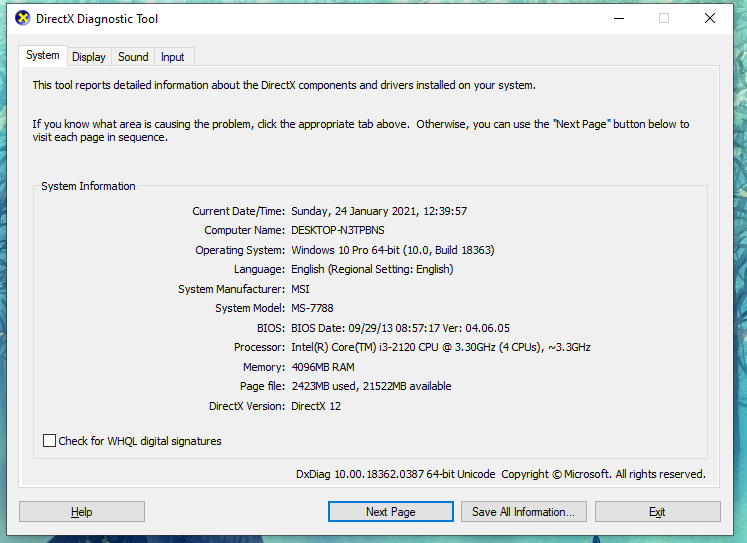Click the Intel Core i3-2120 processor value

tap(441, 347)
